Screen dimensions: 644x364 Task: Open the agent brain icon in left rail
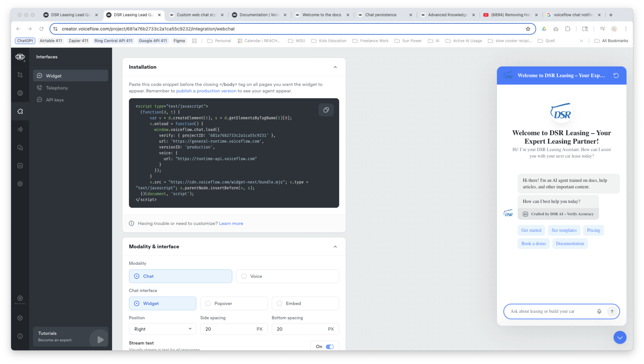pos(20,93)
